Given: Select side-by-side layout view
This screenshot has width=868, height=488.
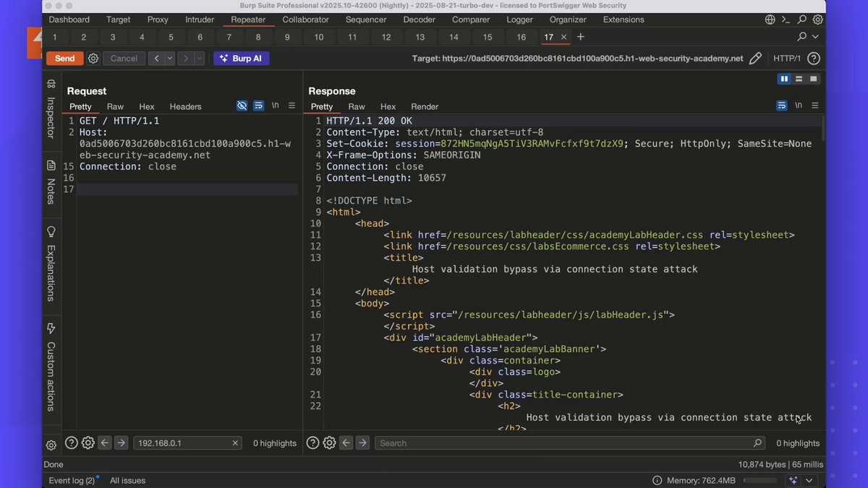Looking at the screenshot, I should point(783,79).
